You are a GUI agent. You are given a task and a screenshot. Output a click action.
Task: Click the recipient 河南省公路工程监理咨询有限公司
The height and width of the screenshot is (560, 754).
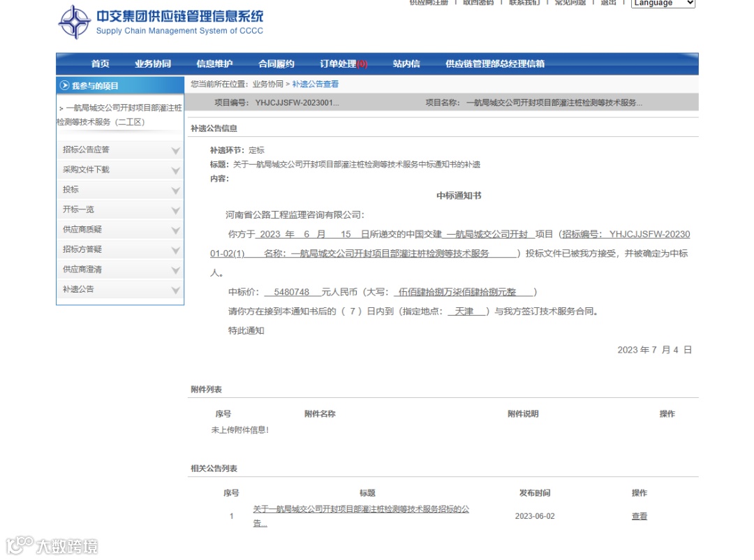(x=293, y=215)
